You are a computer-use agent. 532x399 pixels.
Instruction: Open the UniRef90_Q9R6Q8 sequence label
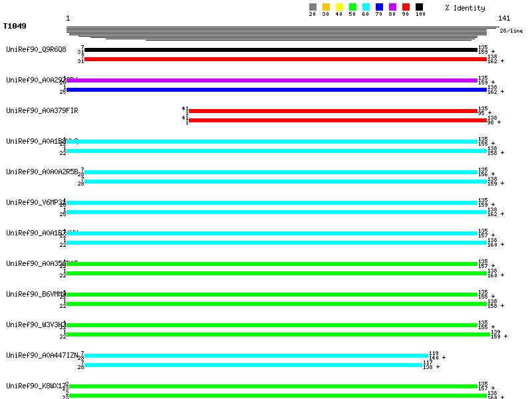pos(36,50)
